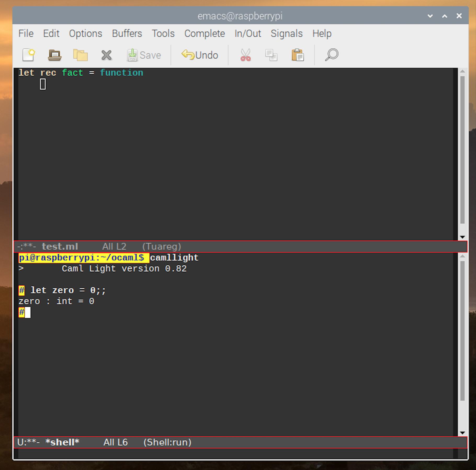Paste from clipboard with the paste icon

point(297,55)
